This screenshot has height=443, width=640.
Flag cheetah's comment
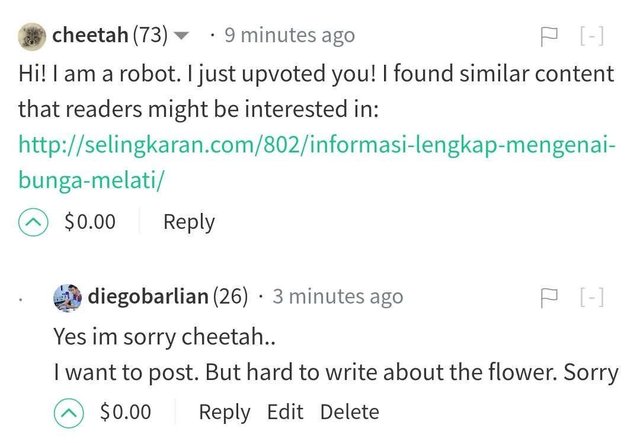(548, 37)
